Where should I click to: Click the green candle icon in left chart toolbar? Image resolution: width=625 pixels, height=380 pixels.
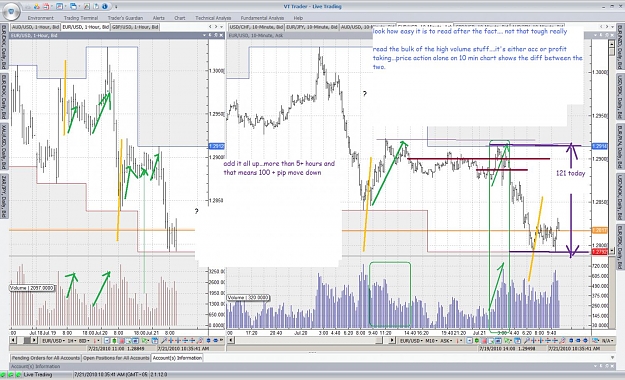114,341
